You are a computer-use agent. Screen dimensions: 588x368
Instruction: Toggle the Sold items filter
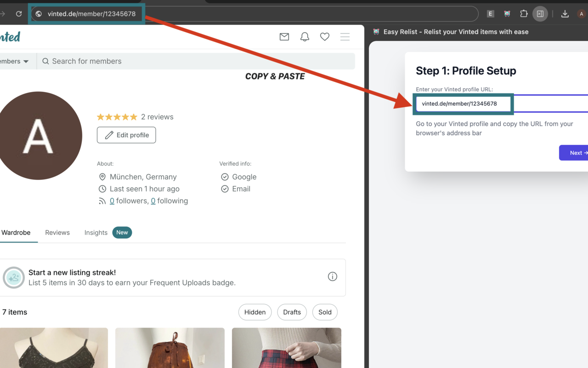(325, 312)
